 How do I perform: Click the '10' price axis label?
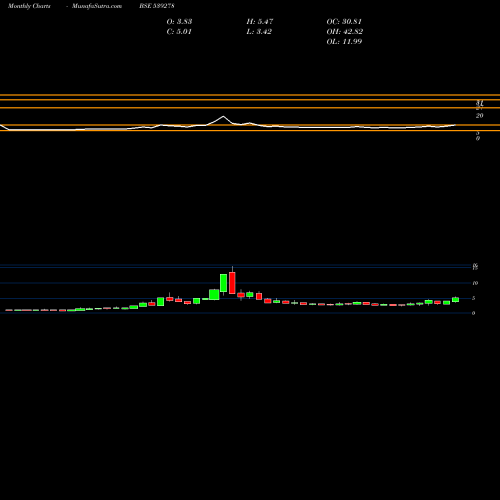475,283
